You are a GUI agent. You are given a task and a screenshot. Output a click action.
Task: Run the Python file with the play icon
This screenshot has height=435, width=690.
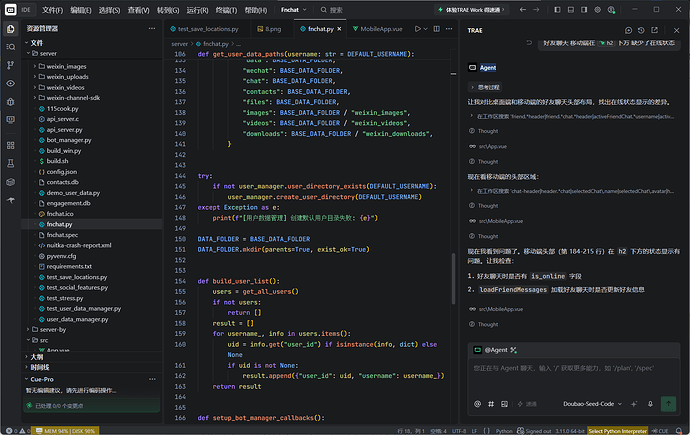[417, 29]
